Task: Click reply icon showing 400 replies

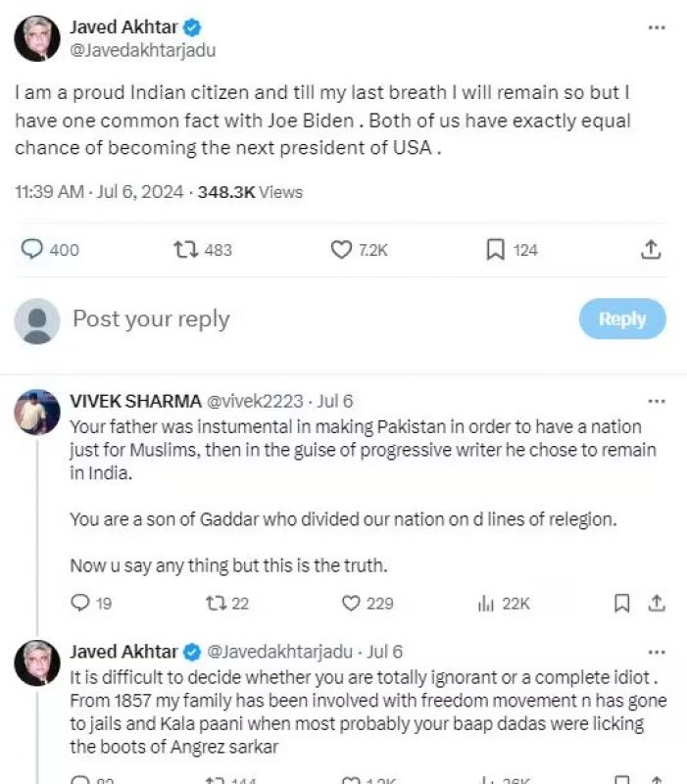Action: tap(32, 250)
